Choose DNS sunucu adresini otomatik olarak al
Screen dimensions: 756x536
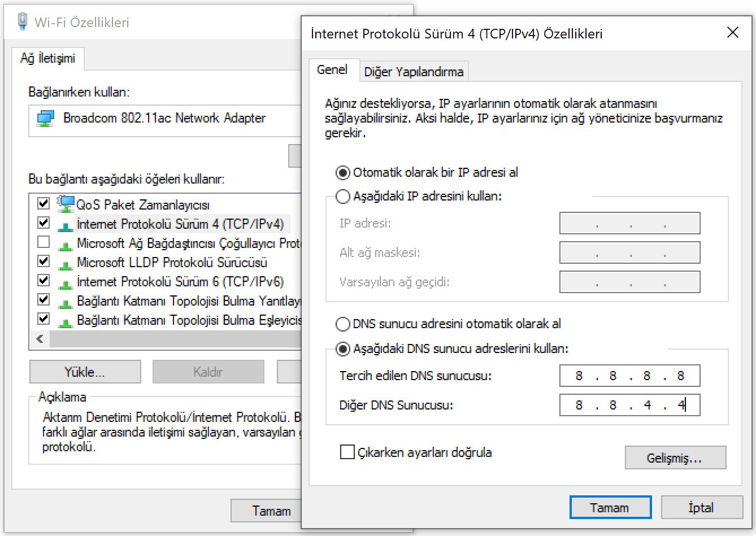point(343,324)
